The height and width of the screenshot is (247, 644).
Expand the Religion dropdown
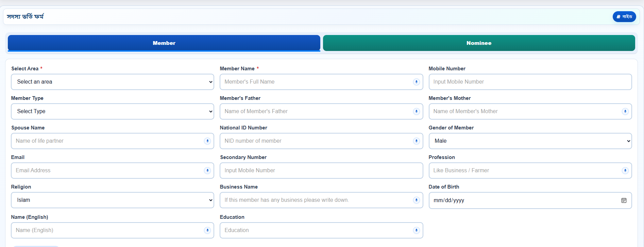(113, 200)
